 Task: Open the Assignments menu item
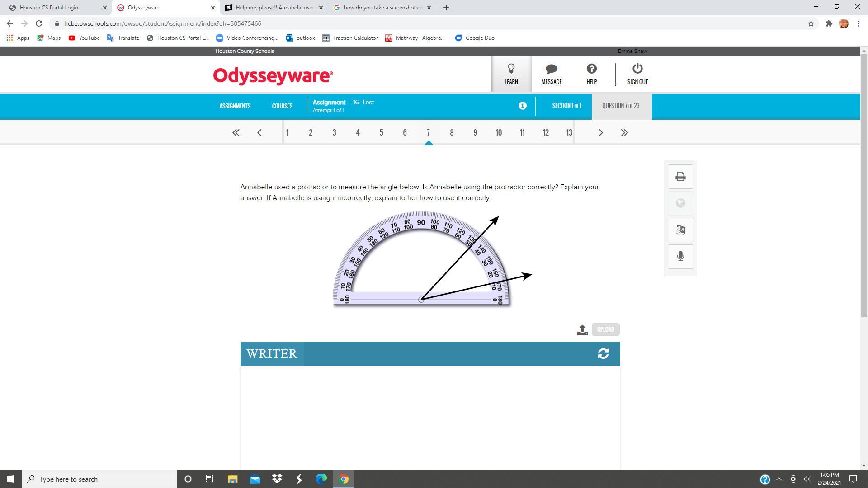tap(235, 106)
